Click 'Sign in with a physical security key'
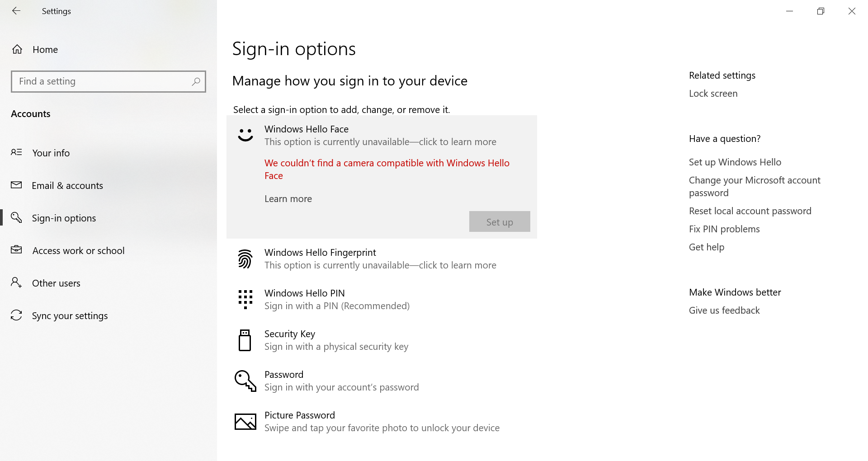 point(336,347)
